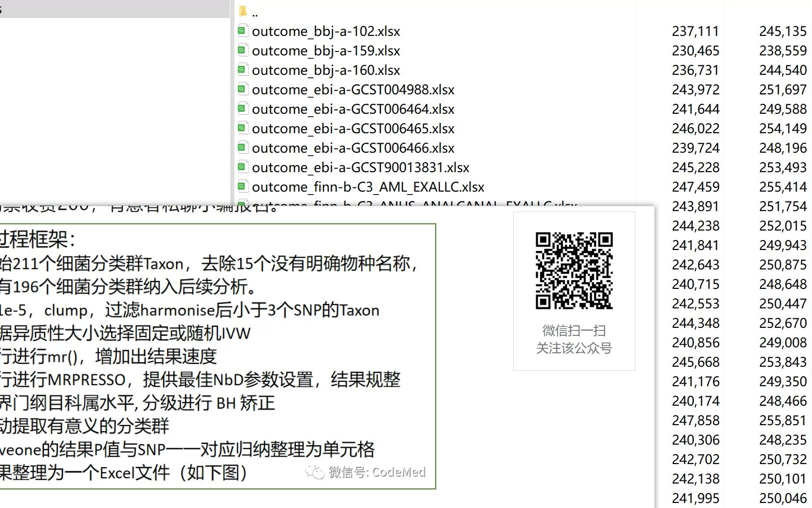The height and width of the screenshot is (508, 812).
Task: Click the Excel icon beside outcome_bbj-a-102.xlsx
Action: (242, 31)
